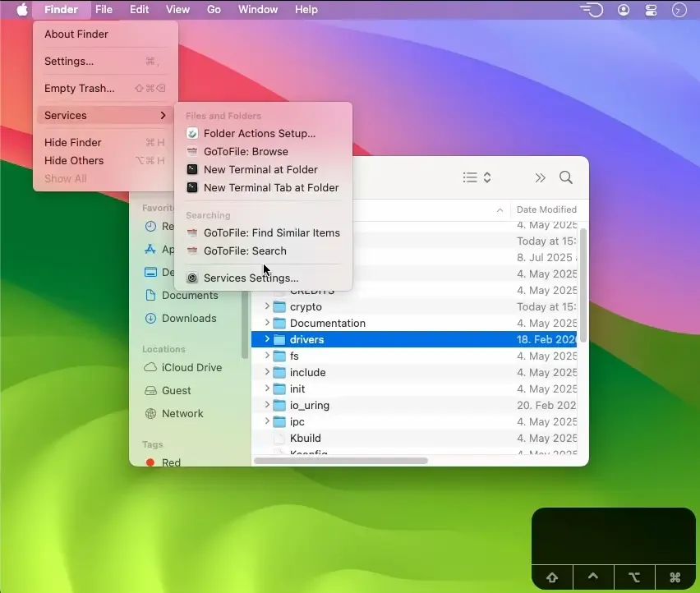Click the Date Modified column header
This screenshot has height=593, width=700.
click(x=546, y=209)
